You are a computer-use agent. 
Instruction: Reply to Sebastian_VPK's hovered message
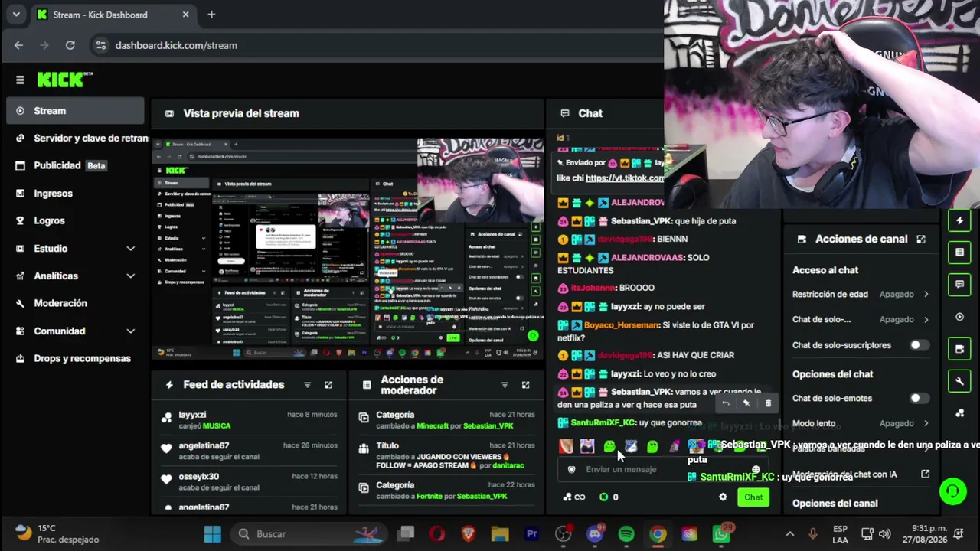725,403
